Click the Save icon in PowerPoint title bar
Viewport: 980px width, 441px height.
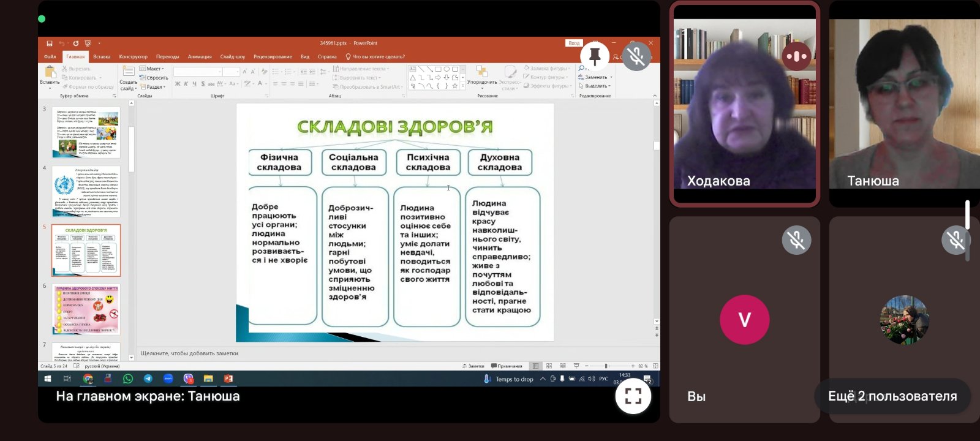click(50, 43)
